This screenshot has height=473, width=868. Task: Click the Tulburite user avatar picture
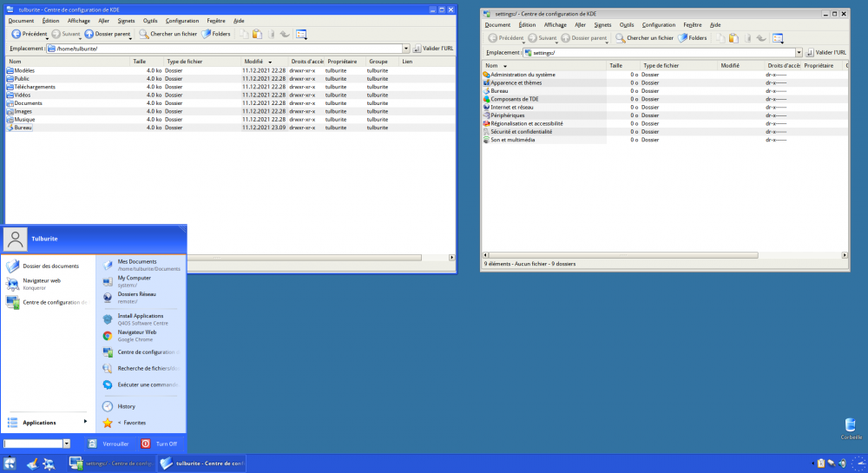pyautogui.click(x=15, y=239)
